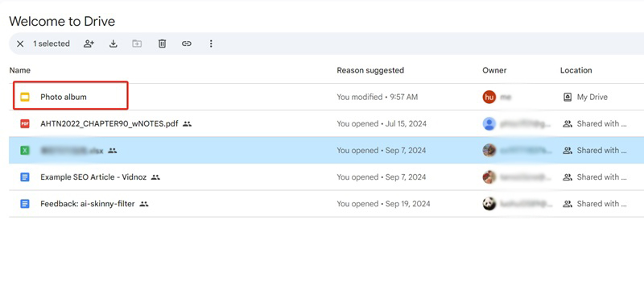The width and height of the screenshot is (644, 299).
Task: Click the trash (Remove) icon
Action: click(x=163, y=44)
